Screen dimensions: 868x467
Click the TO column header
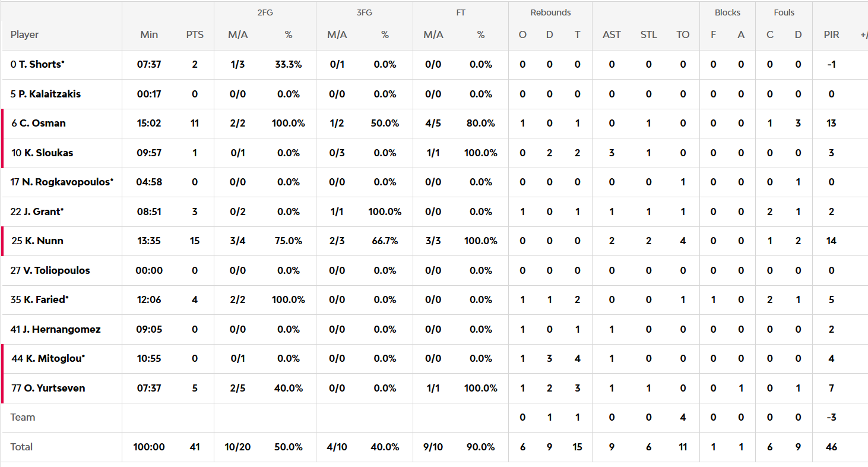point(683,34)
